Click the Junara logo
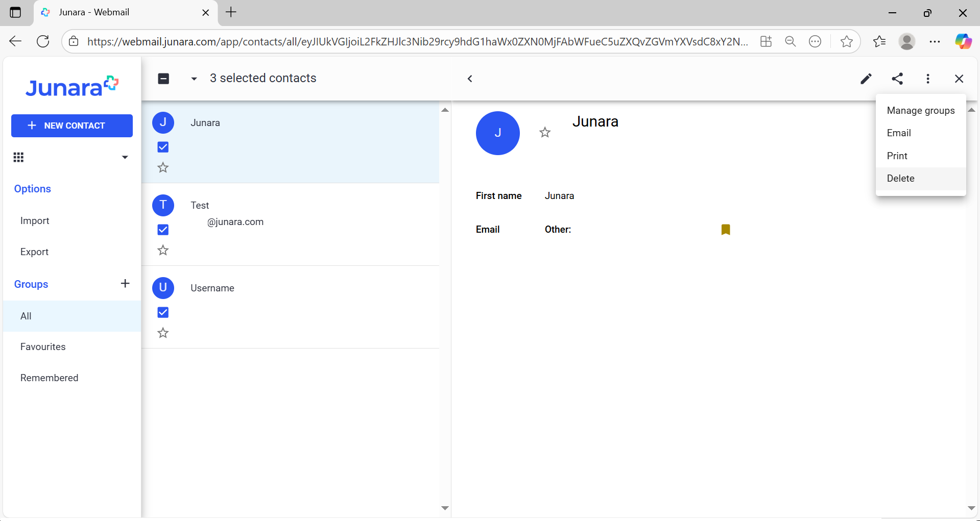 tap(72, 87)
